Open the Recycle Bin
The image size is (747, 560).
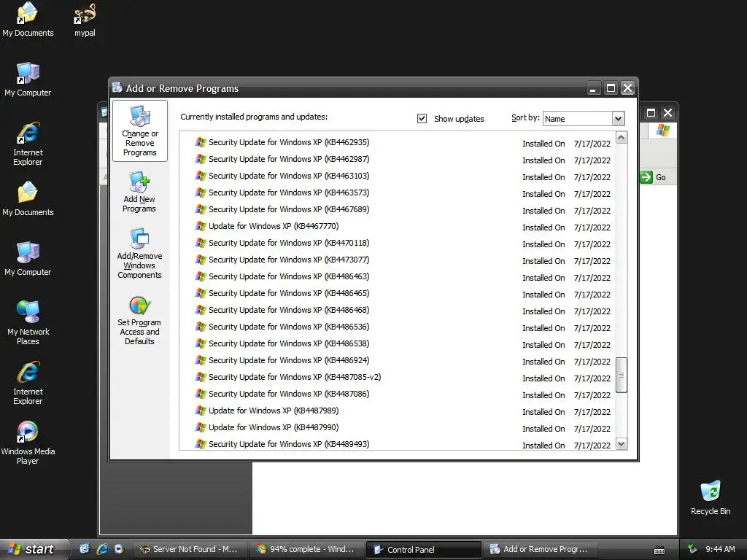coord(711,498)
